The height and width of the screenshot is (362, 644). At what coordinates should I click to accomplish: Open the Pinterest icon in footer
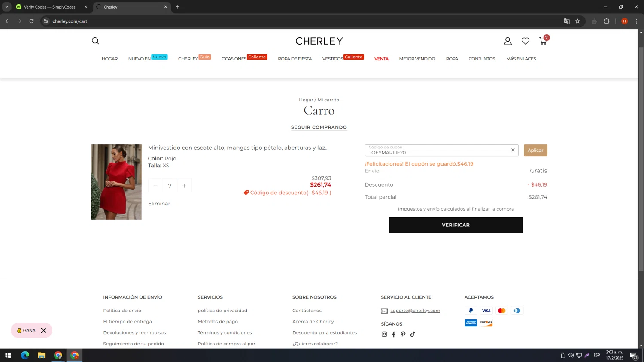[x=403, y=334]
